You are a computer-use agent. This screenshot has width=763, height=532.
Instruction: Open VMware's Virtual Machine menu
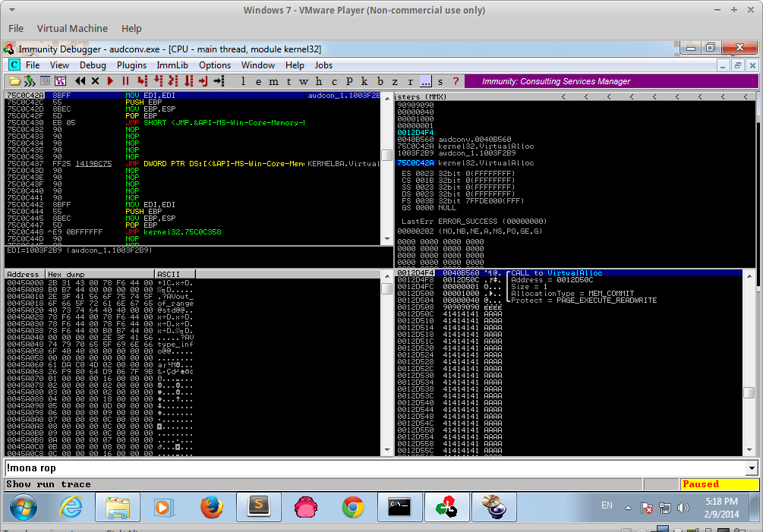coord(73,28)
